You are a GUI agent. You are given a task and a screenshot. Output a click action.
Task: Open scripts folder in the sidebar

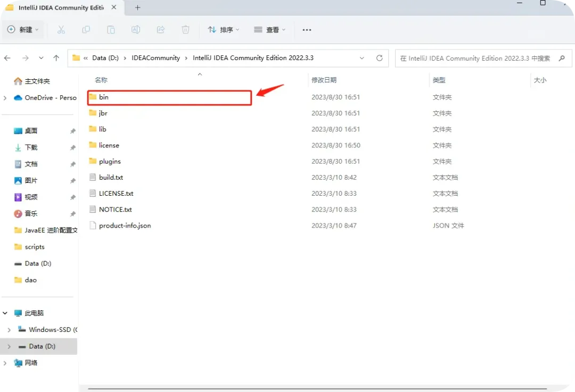pos(29,247)
